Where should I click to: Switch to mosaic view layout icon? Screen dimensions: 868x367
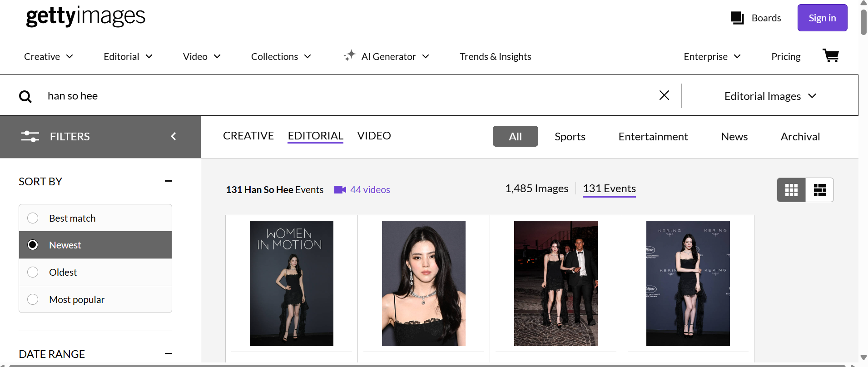[x=819, y=190]
